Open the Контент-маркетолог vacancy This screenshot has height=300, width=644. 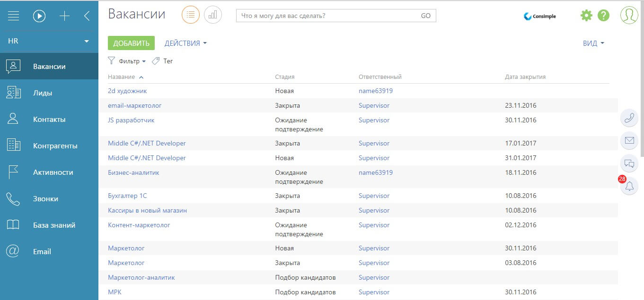(x=139, y=225)
